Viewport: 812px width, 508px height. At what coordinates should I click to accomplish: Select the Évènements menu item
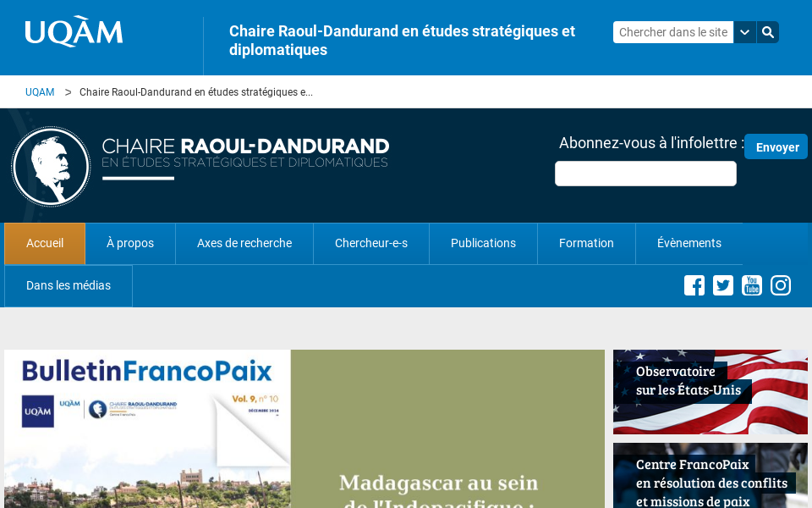coord(689,243)
